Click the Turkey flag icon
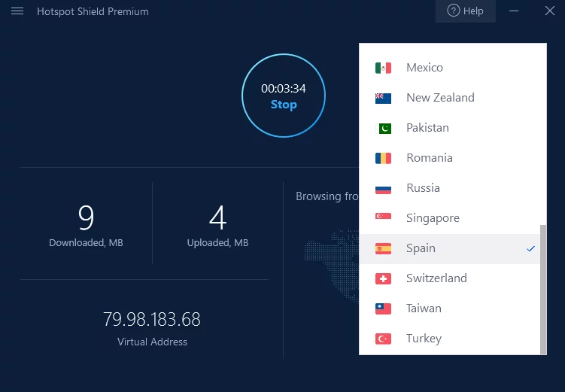 (383, 339)
